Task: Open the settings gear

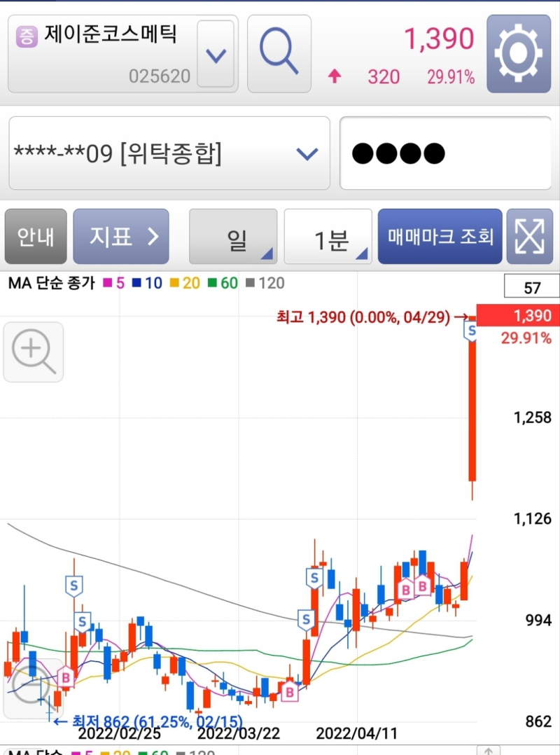Action: 519,52
